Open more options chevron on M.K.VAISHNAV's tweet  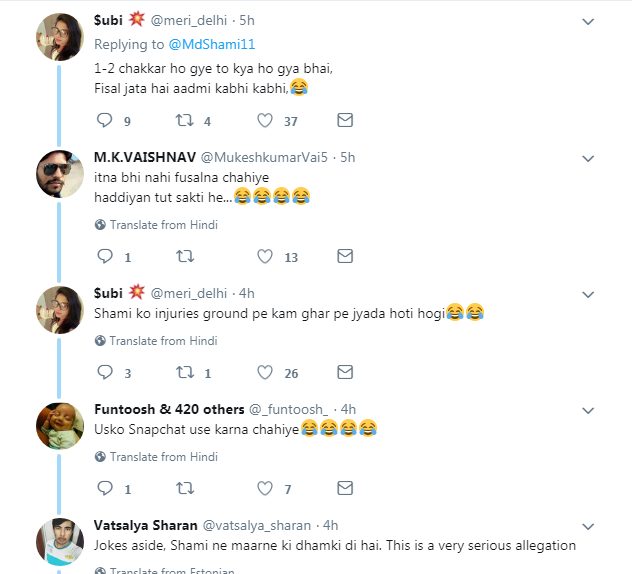point(588,158)
